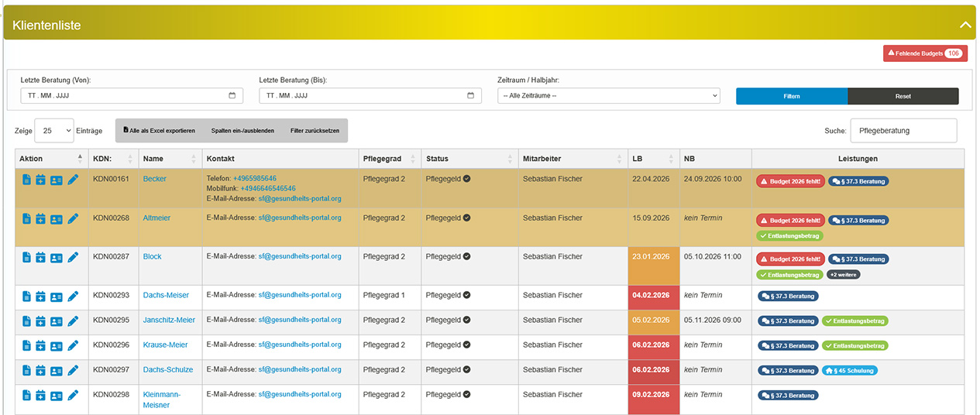
Task: Click the Reset button
Action: tap(903, 96)
